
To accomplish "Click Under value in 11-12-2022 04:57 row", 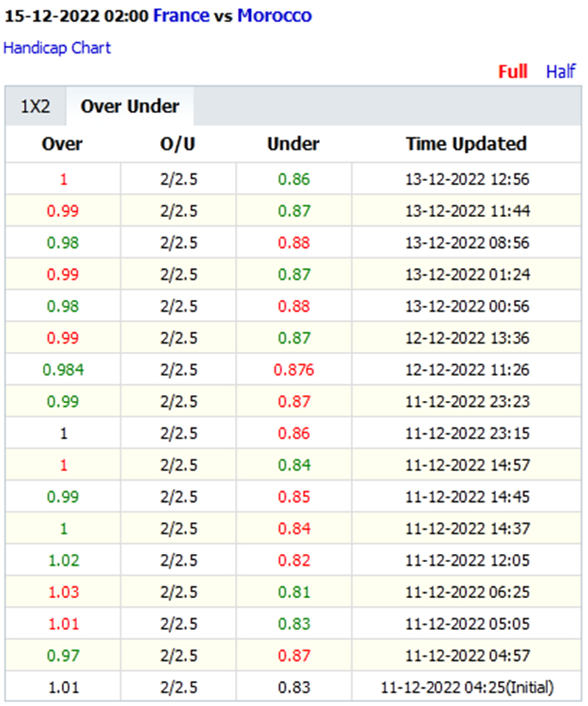I will click(294, 656).
